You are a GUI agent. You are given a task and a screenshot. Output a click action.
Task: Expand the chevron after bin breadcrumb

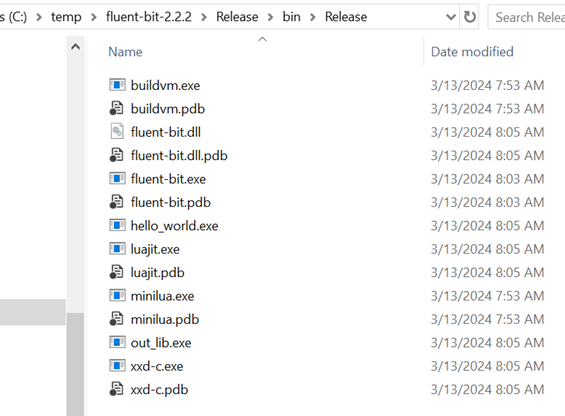(313, 17)
